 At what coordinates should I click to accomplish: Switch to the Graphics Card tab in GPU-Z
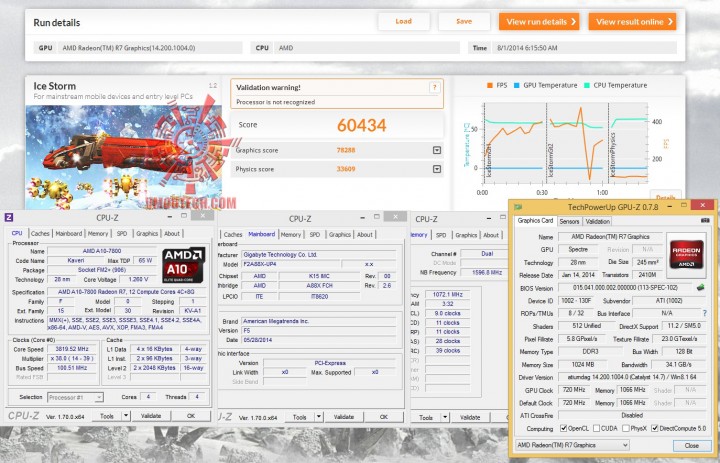click(x=535, y=220)
